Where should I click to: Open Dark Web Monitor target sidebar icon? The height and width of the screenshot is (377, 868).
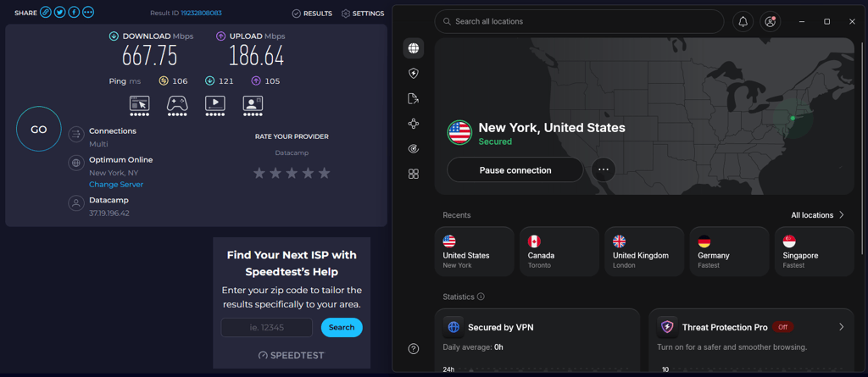tap(414, 148)
